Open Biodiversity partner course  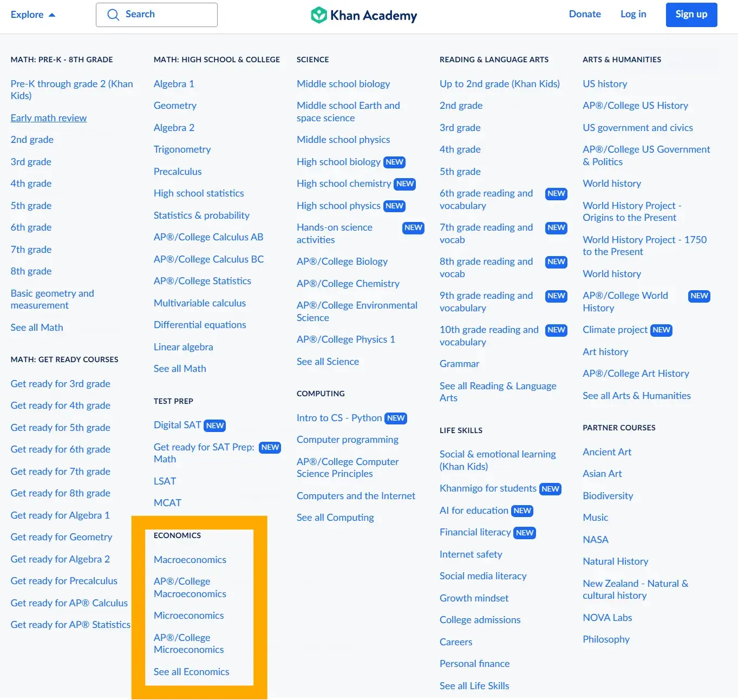coord(608,496)
